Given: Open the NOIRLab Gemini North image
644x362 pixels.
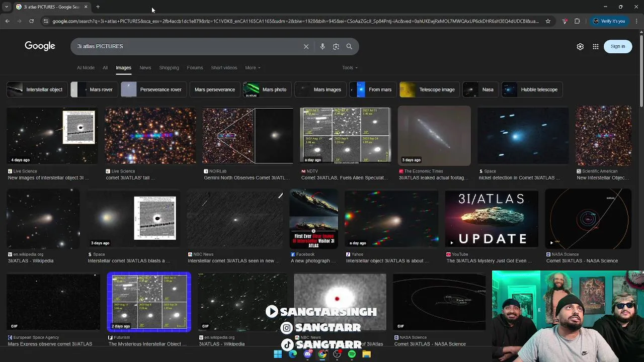Looking at the screenshot, I should 248,136.
